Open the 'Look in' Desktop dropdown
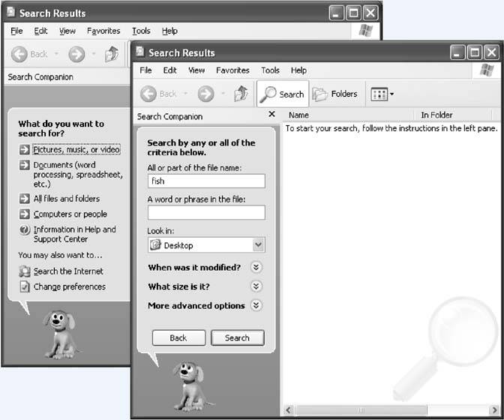 click(x=258, y=245)
